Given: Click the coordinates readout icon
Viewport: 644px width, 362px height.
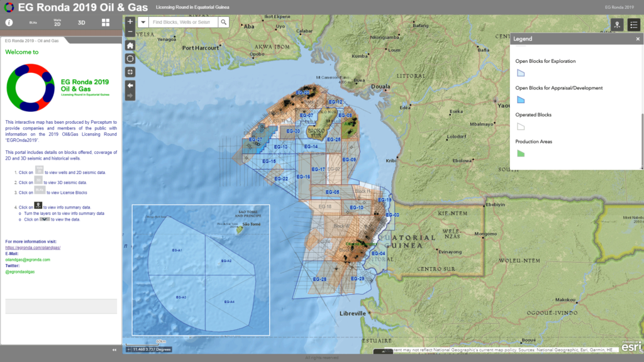Looking at the screenshot, I should point(128,349).
